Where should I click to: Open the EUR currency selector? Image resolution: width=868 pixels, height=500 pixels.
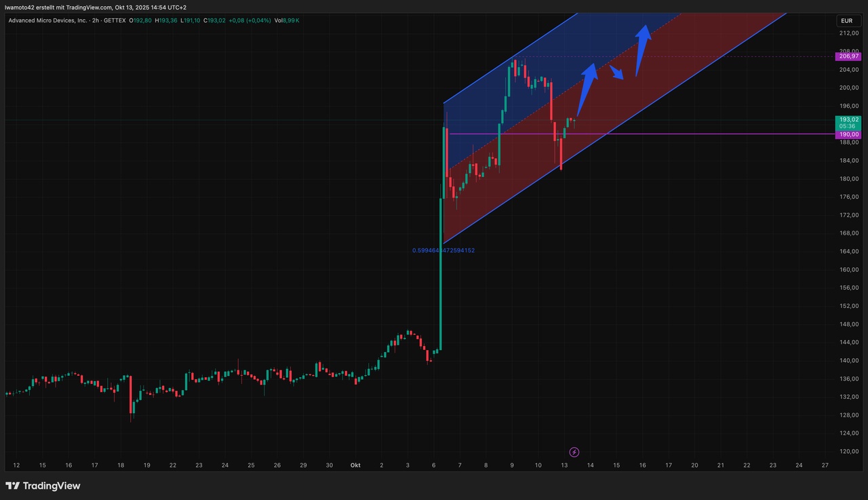[846, 21]
